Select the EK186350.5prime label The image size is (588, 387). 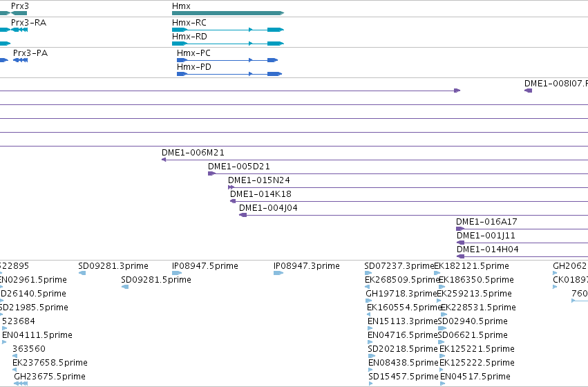[x=476, y=280]
